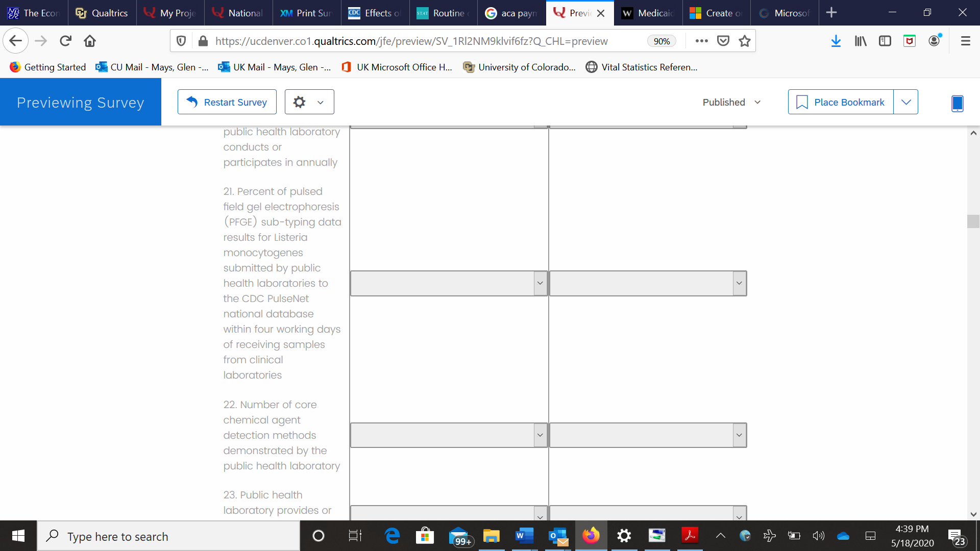Click the mobile preview device icon

pos(957,103)
